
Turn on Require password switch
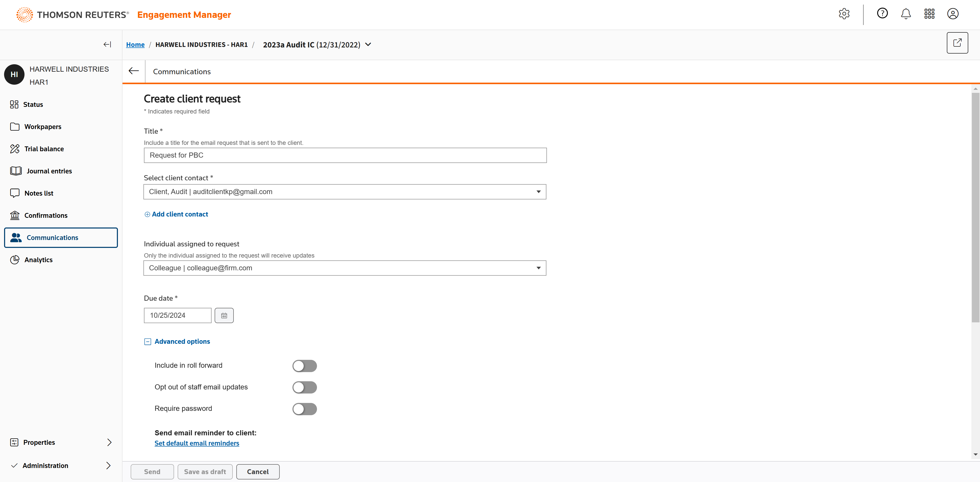[304, 409]
